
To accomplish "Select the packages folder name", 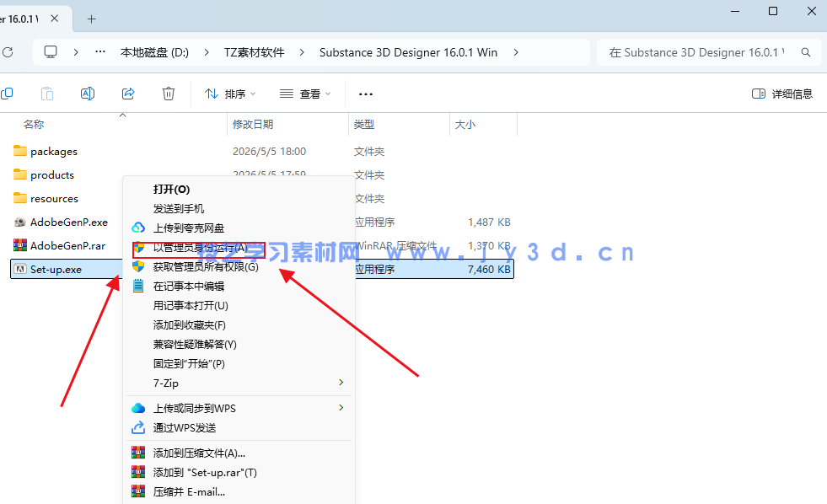I will pos(54,152).
